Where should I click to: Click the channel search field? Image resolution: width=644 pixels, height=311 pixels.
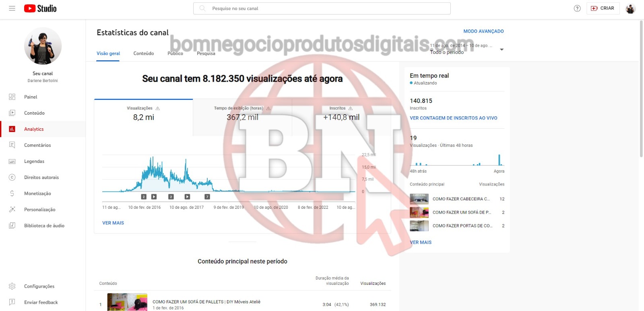[322, 8]
